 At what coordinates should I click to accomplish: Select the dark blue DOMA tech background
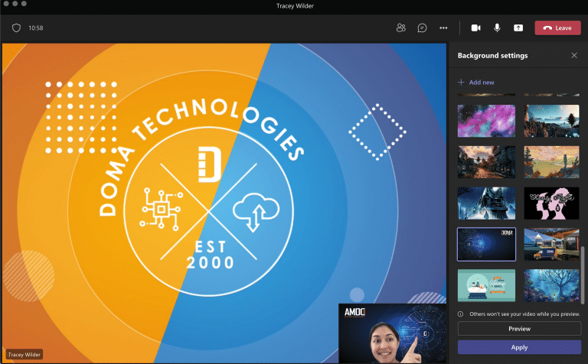coord(486,244)
